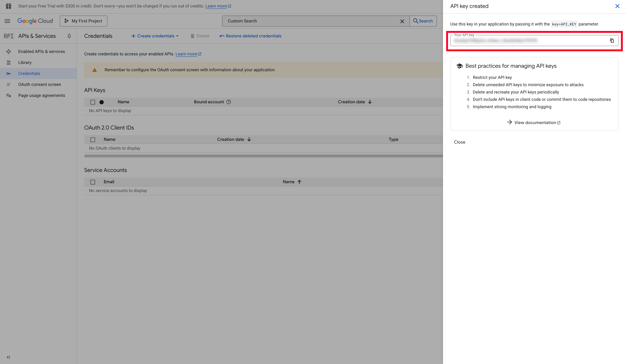Click the key icon beside Credentials

(x=9, y=74)
